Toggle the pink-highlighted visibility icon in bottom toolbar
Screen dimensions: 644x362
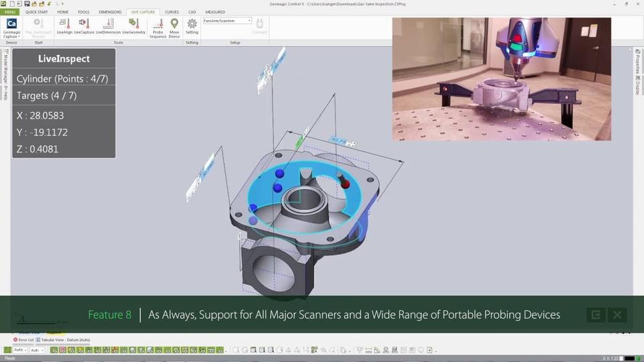tap(63, 350)
